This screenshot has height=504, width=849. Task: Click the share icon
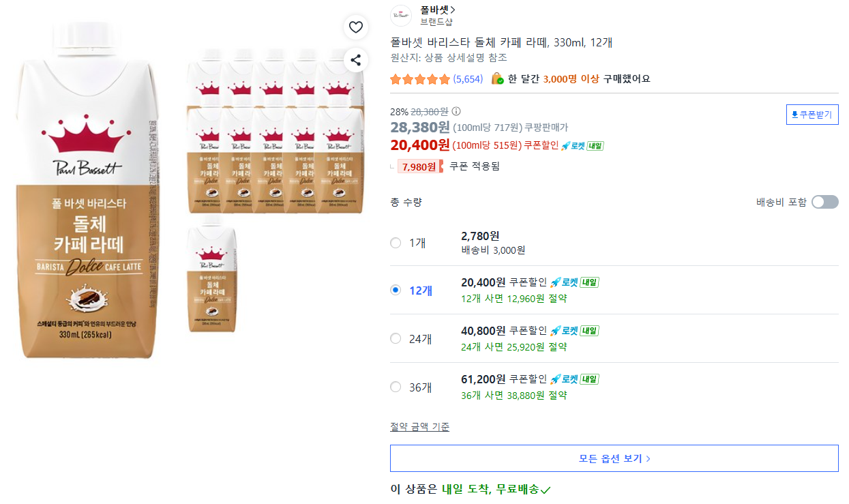(355, 60)
